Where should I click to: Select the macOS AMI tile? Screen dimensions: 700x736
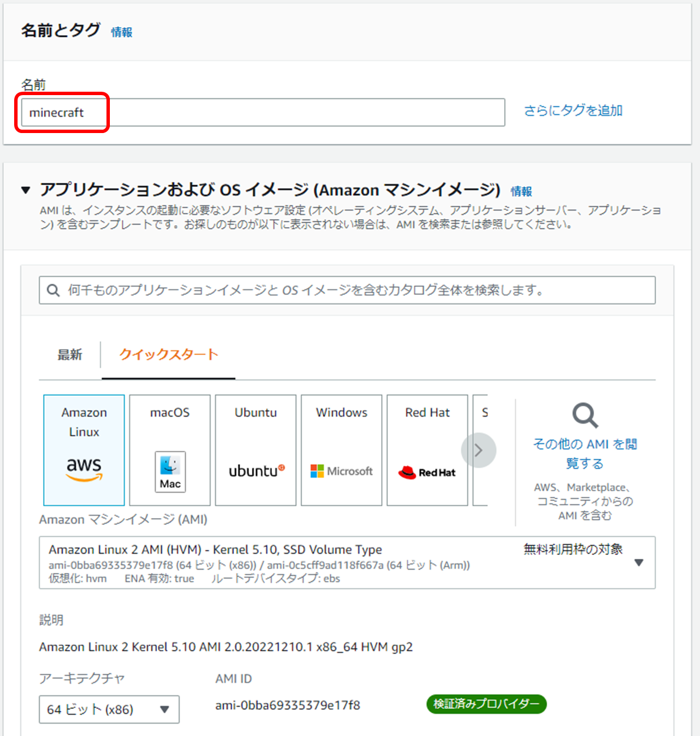coord(169,450)
